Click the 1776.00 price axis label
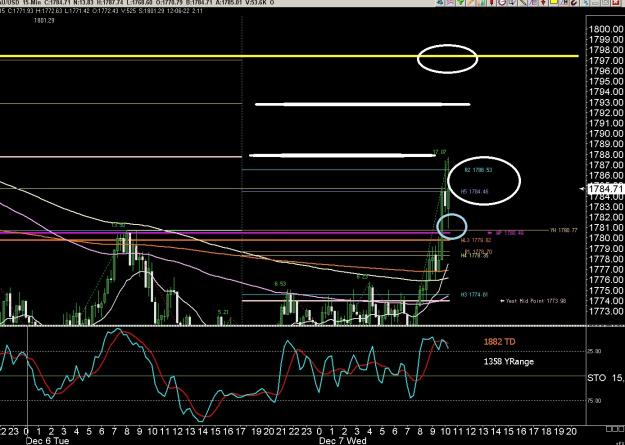Viewport: 625px width, 445px height. pyautogui.click(x=606, y=280)
